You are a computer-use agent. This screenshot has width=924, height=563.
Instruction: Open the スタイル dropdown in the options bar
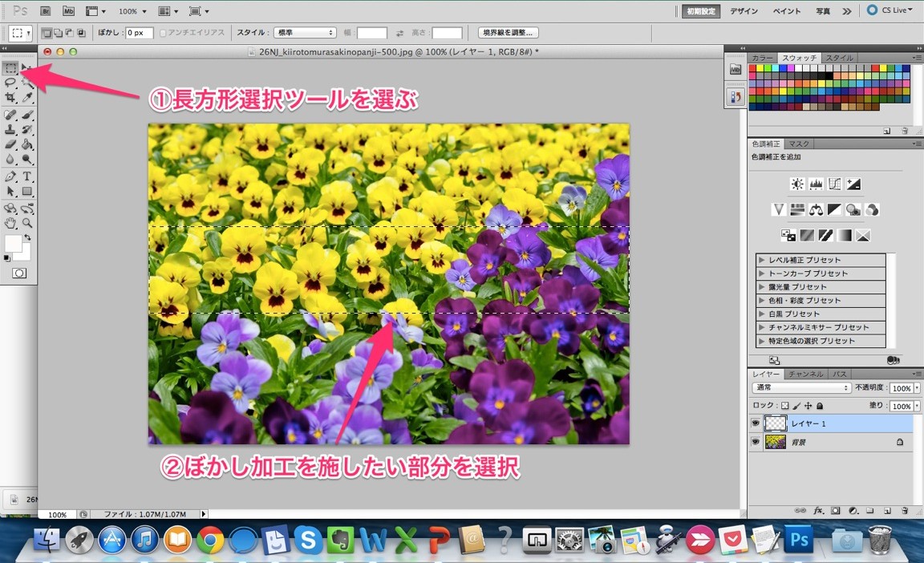[x=305, y=32]
